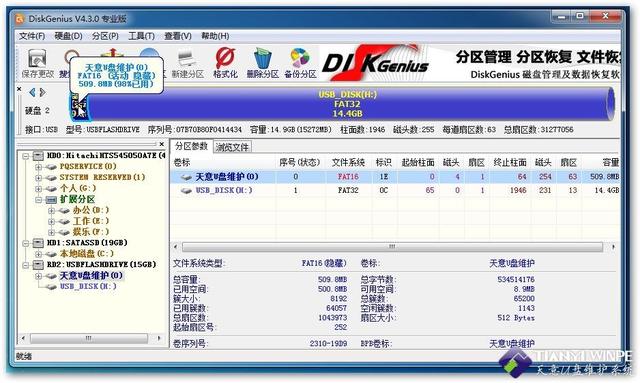Select USB_DISK(H:) in the left tree
The width and height of the screenshot is (640, 383).
point(88,286)
